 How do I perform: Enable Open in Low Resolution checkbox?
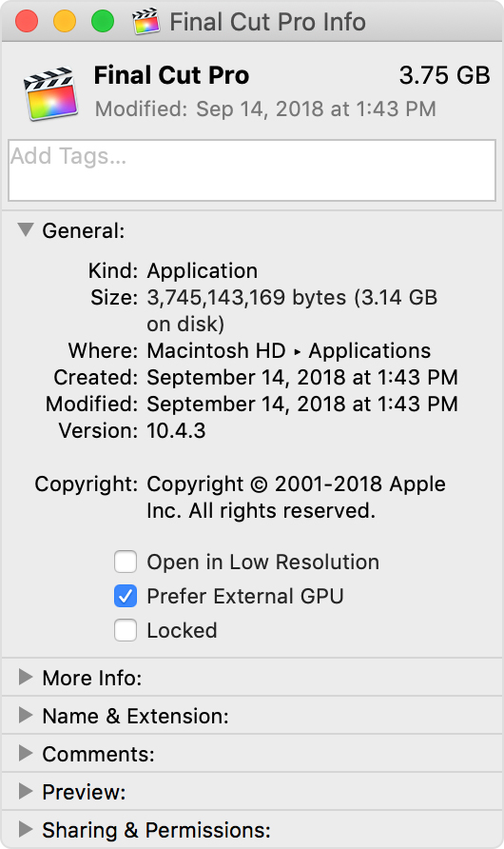(126, 562)
